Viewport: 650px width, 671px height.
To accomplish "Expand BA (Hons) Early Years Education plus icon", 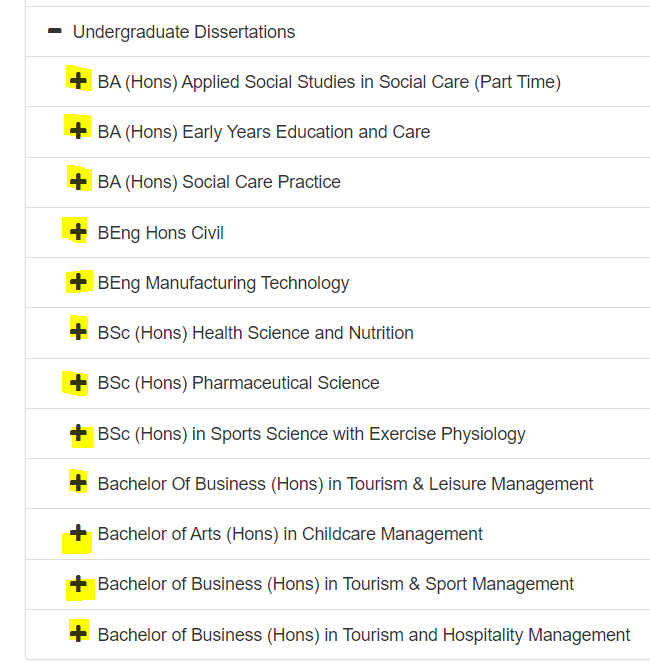I will (x=78, y=131).
